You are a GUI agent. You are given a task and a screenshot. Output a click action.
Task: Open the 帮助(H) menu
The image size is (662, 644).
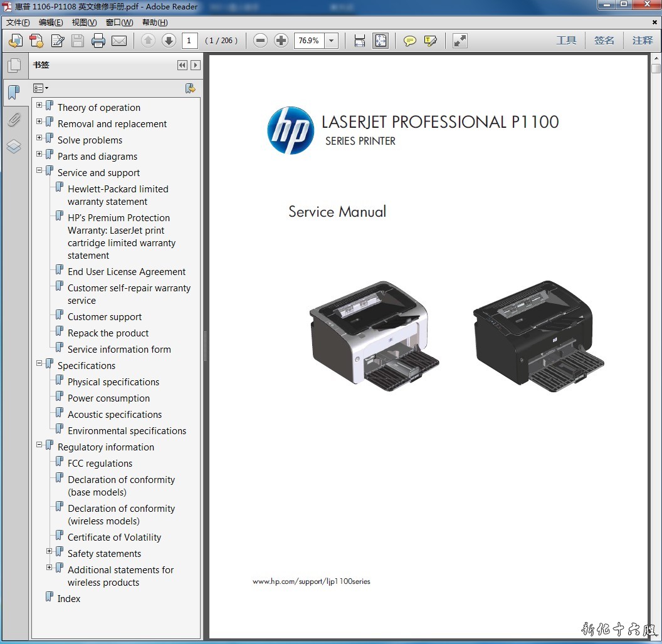click(155, 23)
